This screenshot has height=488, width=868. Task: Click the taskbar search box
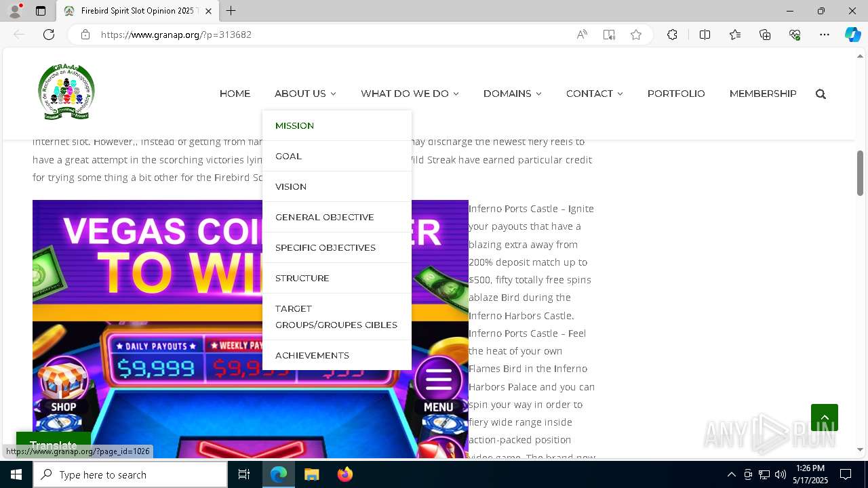130,474
